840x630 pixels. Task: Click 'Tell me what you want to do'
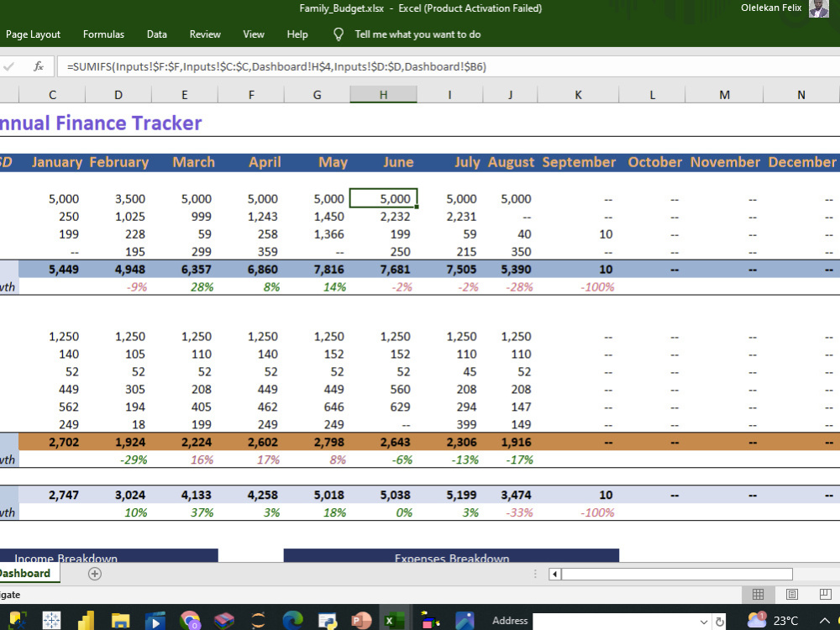point(417,34)
